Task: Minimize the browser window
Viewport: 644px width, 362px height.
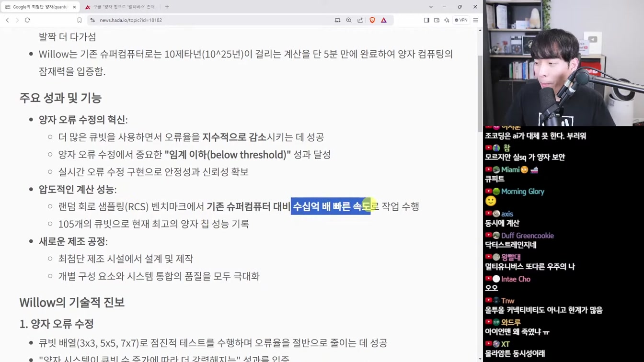Action: 444,7
